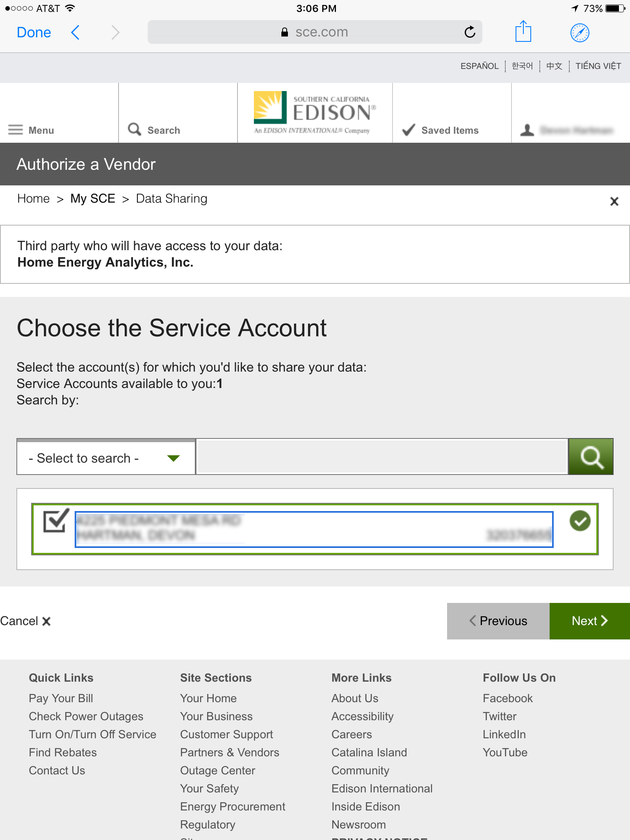Screen dimensions: 630x840
Task: Open page in Safari compass icon
Action: (580, 33)
